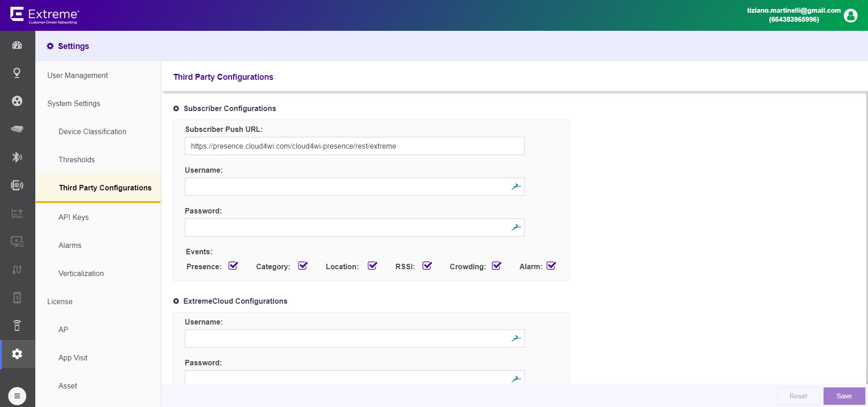Click the Save button

click(844, 396)
